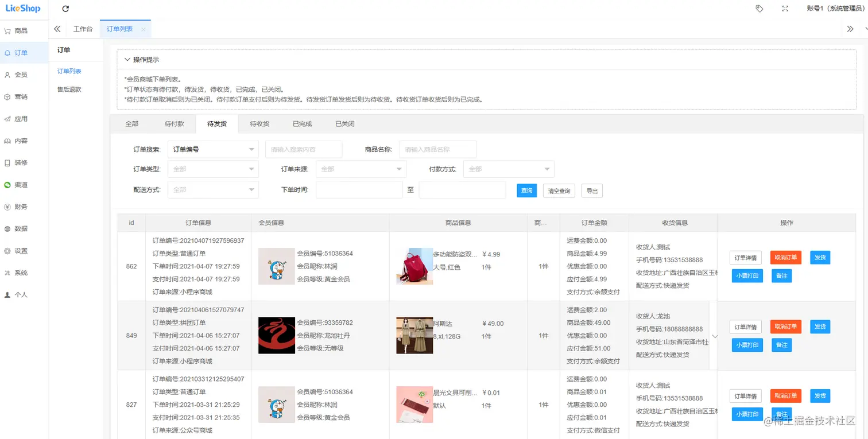This screenshot has width=868, height=439.
Task: Open 订单编号 search type dropdown
Action: [x=212, y=149]
